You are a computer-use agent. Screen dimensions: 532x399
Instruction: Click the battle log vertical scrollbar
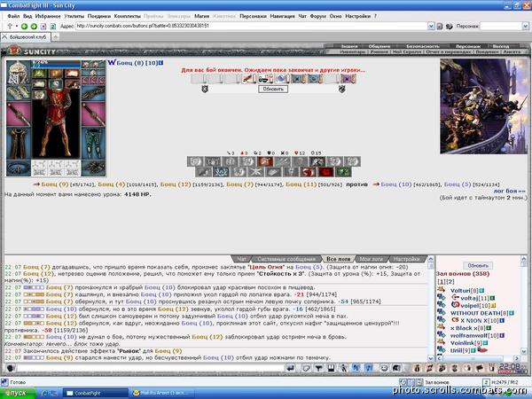point(431,309)
